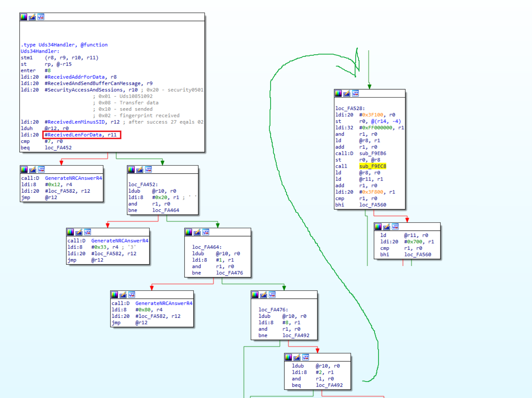Select the 'loc_FA476:' block label

click(273, 310)
